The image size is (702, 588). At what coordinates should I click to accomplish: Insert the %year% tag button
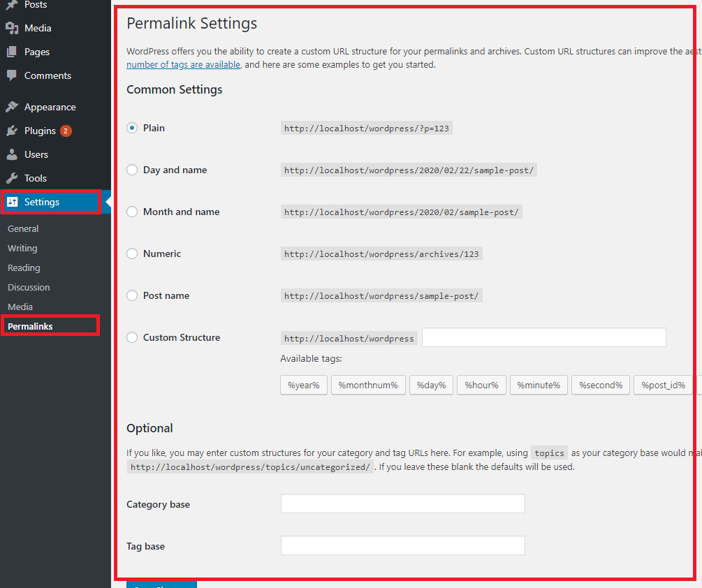click(304, 385)
